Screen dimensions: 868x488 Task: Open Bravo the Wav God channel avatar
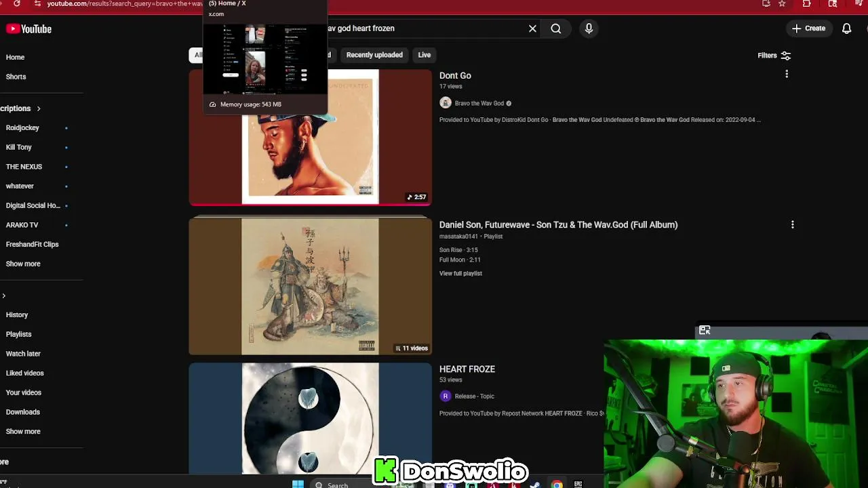click(x=446, y=103)
